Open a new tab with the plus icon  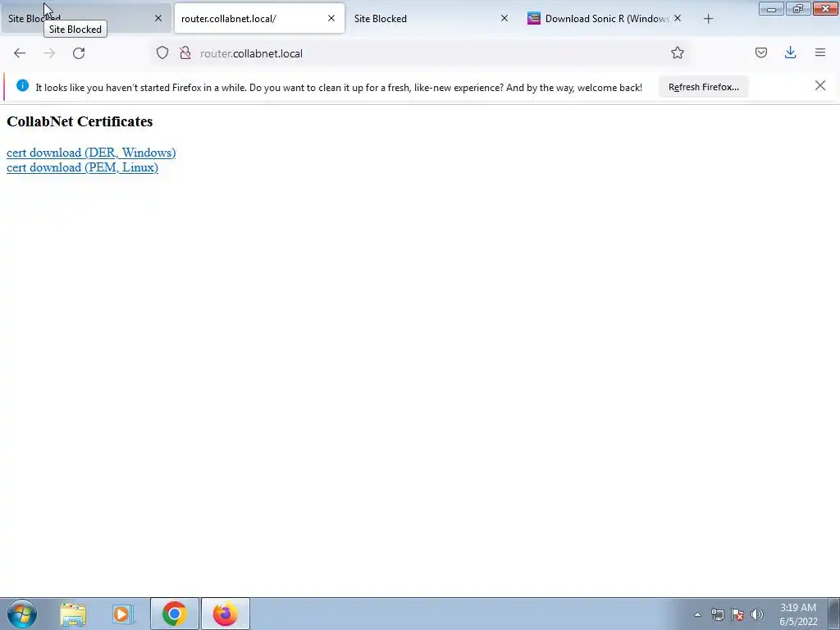pyautogui.click(x=708, y=19)
